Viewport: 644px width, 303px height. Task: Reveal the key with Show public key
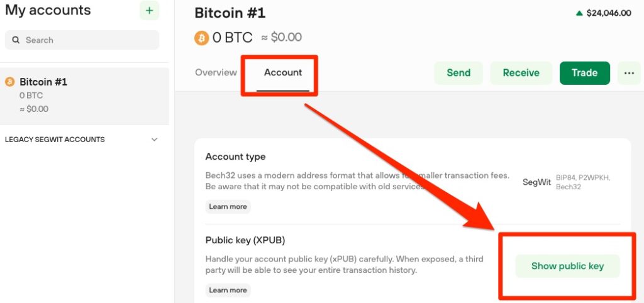pos(568,266)
